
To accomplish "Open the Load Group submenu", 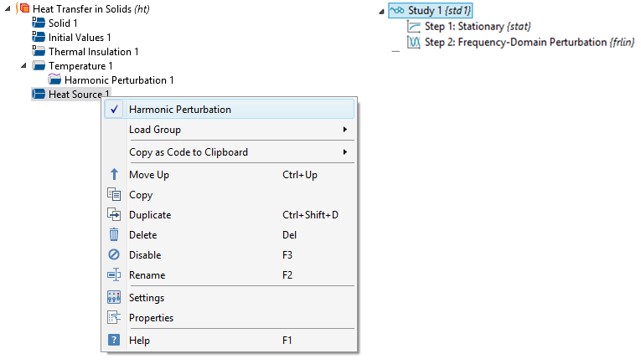I will (155, 130).
